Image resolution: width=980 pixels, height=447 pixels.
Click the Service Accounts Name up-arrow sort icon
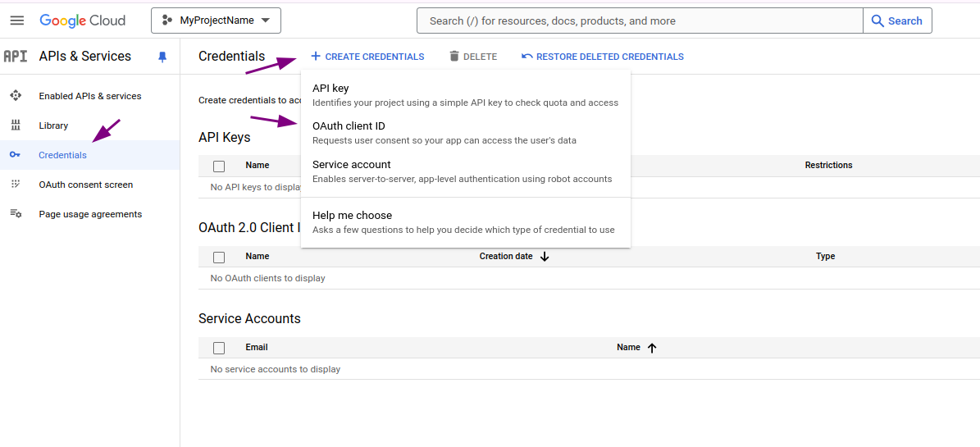click(x=652, y=348)
